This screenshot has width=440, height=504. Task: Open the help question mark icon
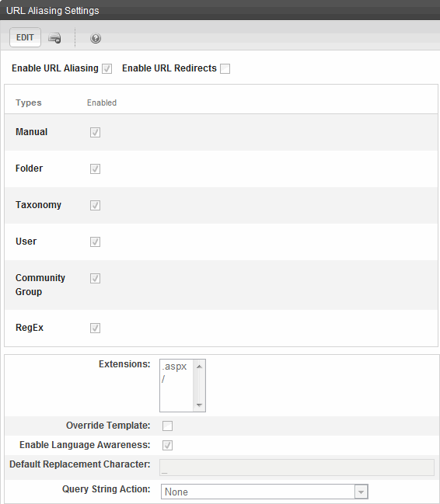(x=96, y=38)
